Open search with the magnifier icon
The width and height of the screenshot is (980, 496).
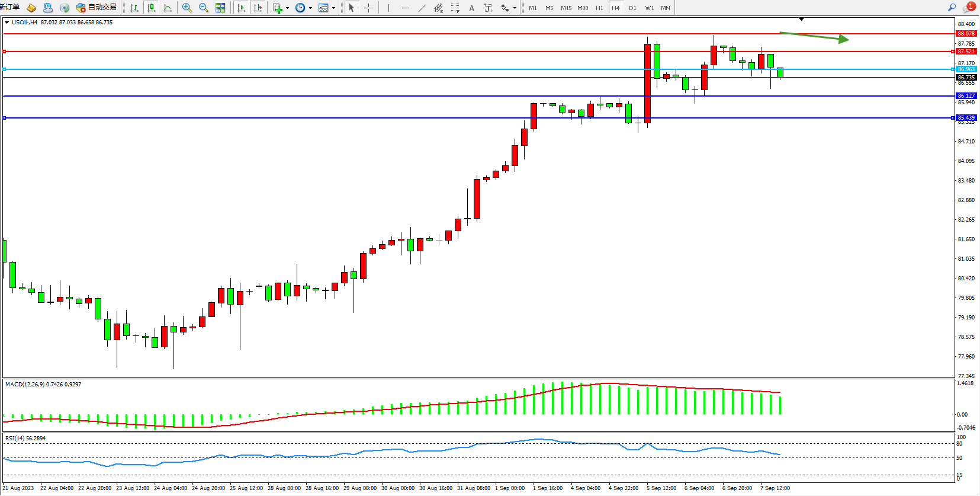click(952, 8)
